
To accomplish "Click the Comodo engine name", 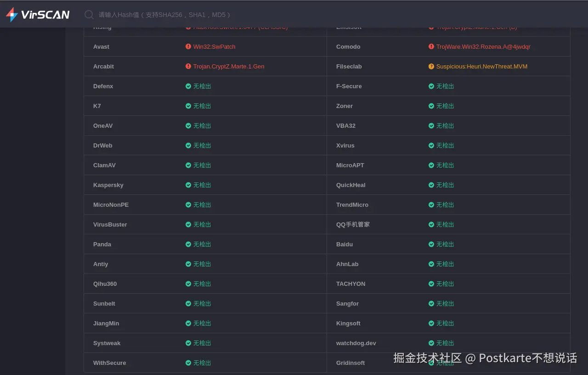I will tap(348, 47).
